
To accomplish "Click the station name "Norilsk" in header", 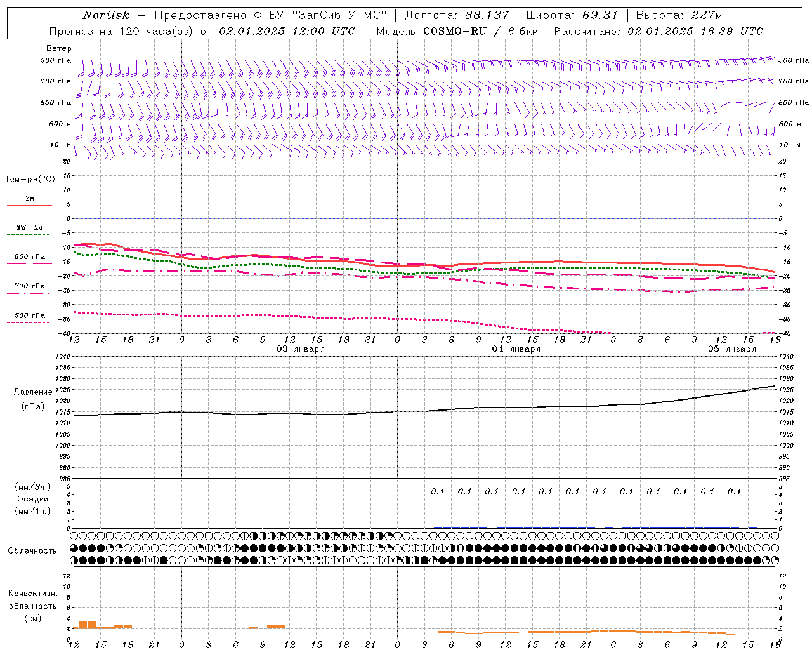I will [x=106, y=15].
